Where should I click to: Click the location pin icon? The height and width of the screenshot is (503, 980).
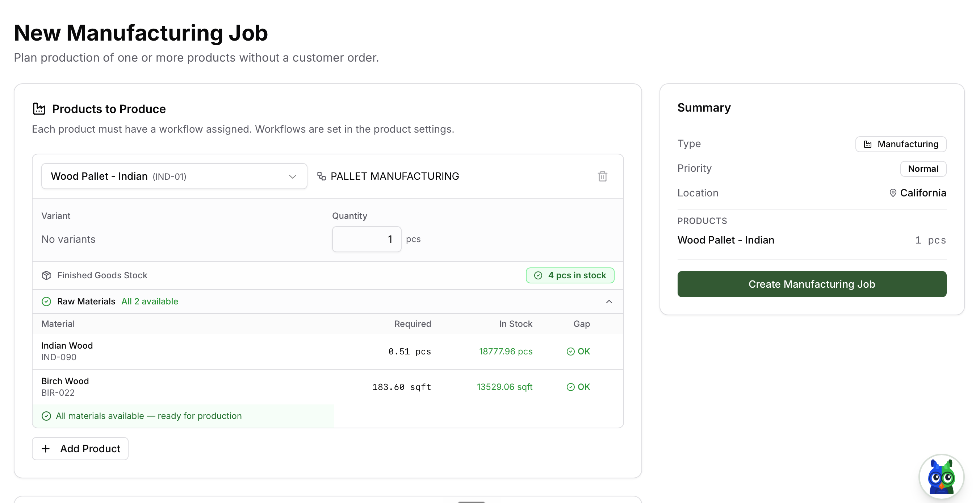click(892, 193)
